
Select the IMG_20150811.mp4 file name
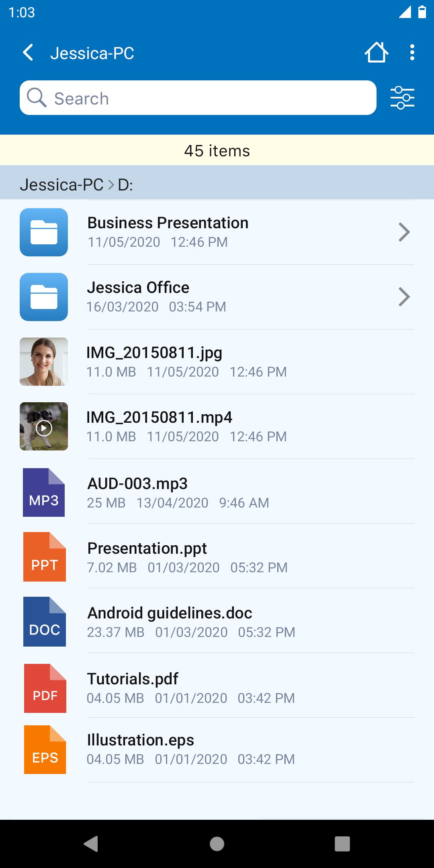tap(159, 417)
